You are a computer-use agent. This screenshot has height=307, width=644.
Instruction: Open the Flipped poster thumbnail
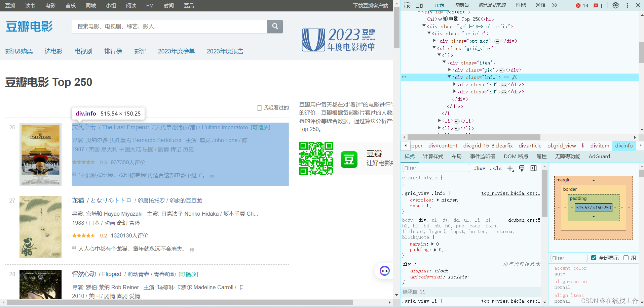tap(41, 284)
